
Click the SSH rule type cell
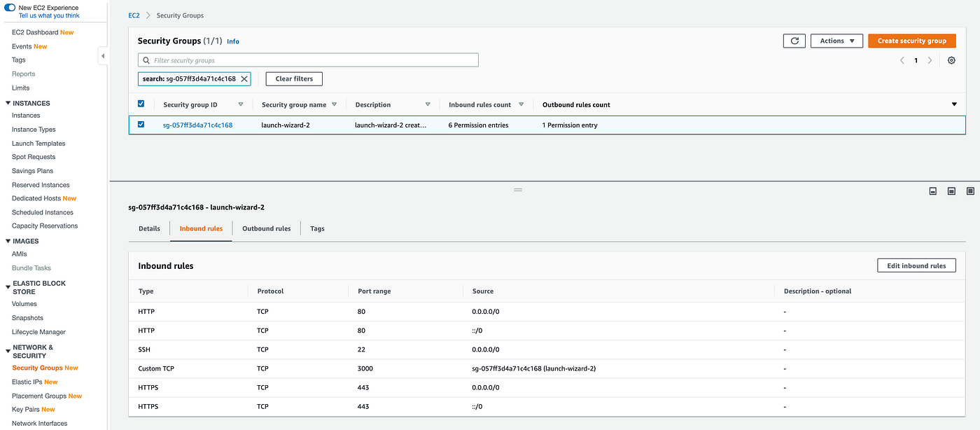[x=145, y=349]
